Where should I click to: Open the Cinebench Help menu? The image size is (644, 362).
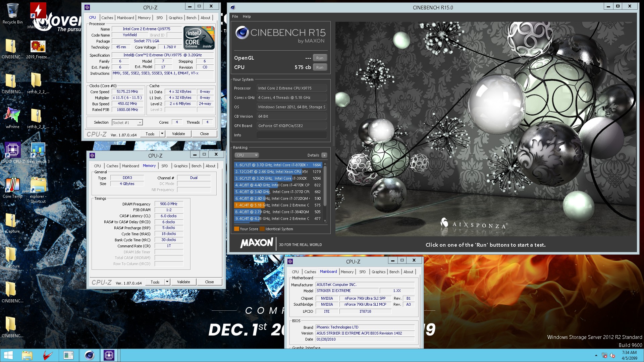(247, 16)
